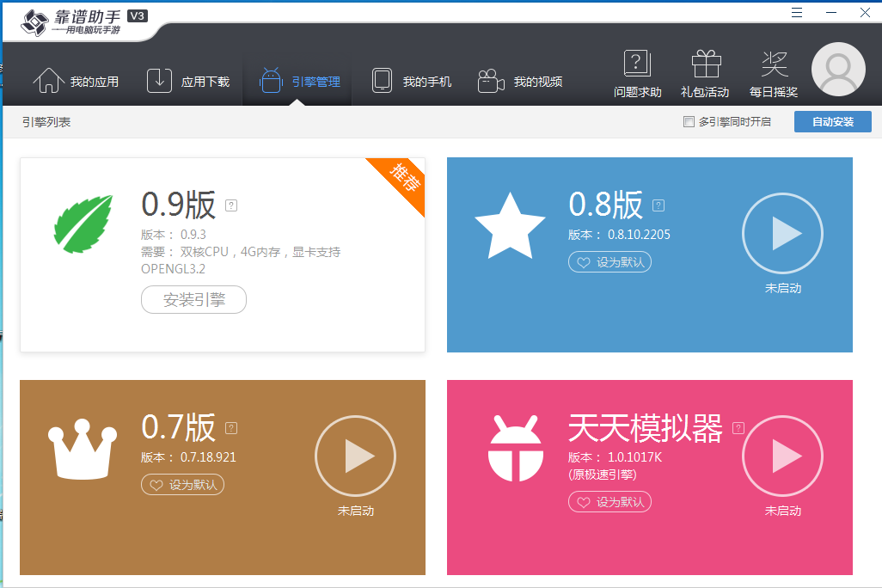The image size is (882, 588).
Task: Set 0.7版 engine as default
Action: [183, 485]
